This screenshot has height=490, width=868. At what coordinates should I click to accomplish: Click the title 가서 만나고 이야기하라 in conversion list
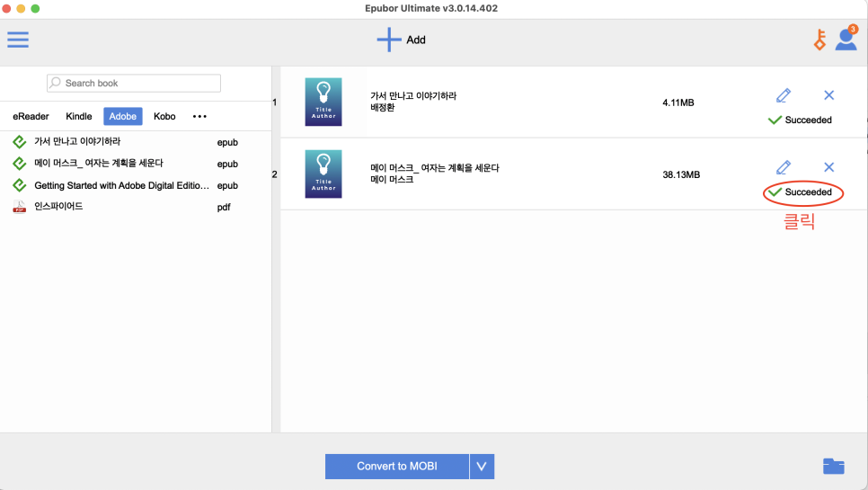[x=413, y=96]
